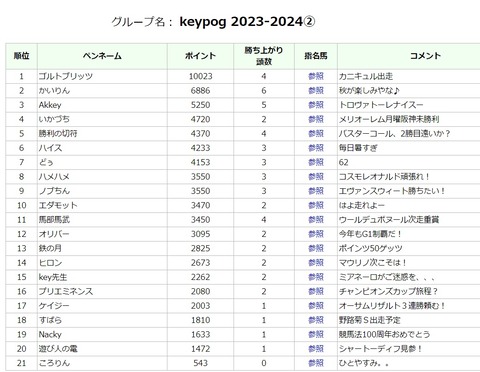Open 参照 link for ハイス
This screenshot has height=372, width=480.
click(x=316, y=148)
